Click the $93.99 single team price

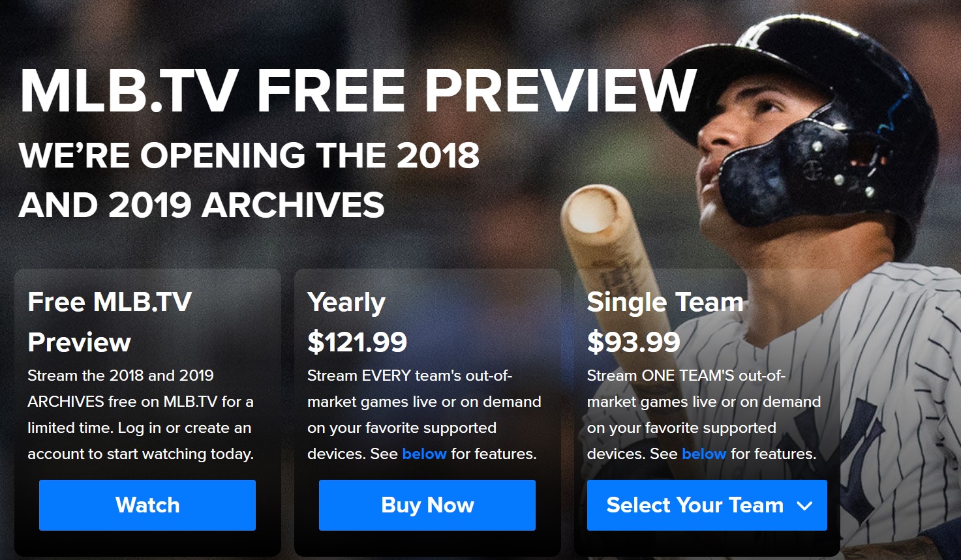(x=633, y=342)
